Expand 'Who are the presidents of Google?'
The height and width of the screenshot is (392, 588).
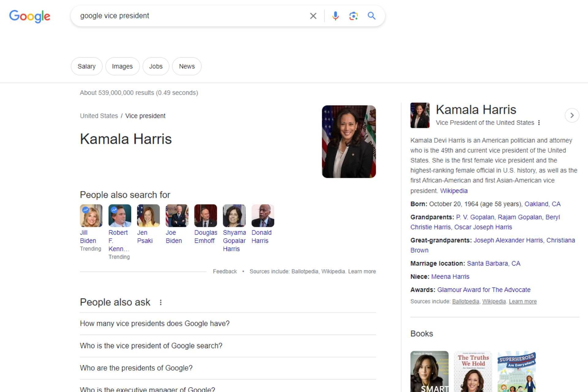point(228,368)
